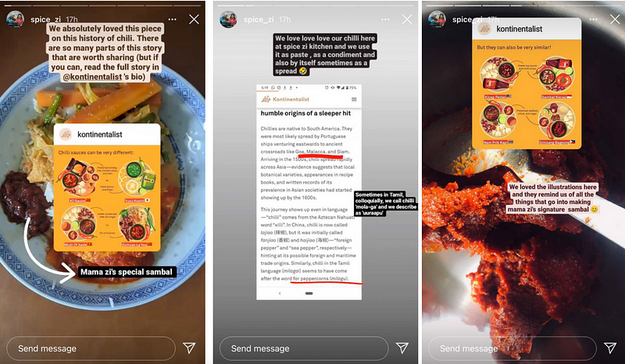Open kontinentalist shared post about similar sauces
This screenshot has height=364, width=625.
click(527, 84)
